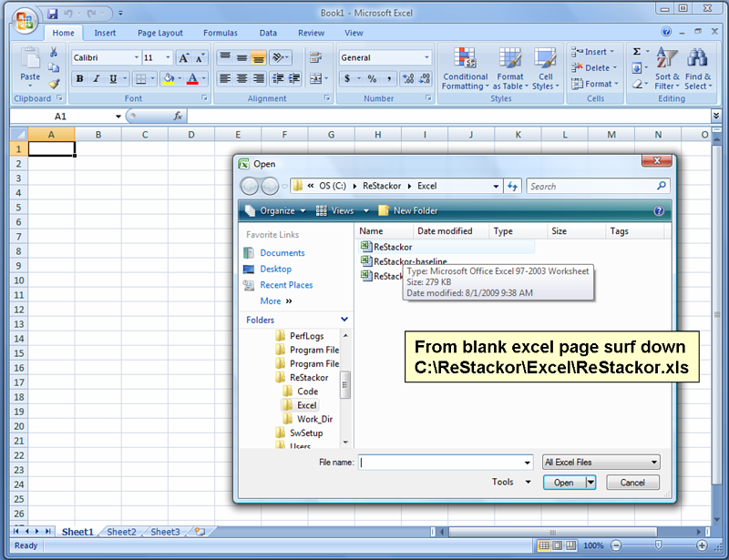
Task: Switch to Page Break Preview icon
Action: click(x=570, y=545)
